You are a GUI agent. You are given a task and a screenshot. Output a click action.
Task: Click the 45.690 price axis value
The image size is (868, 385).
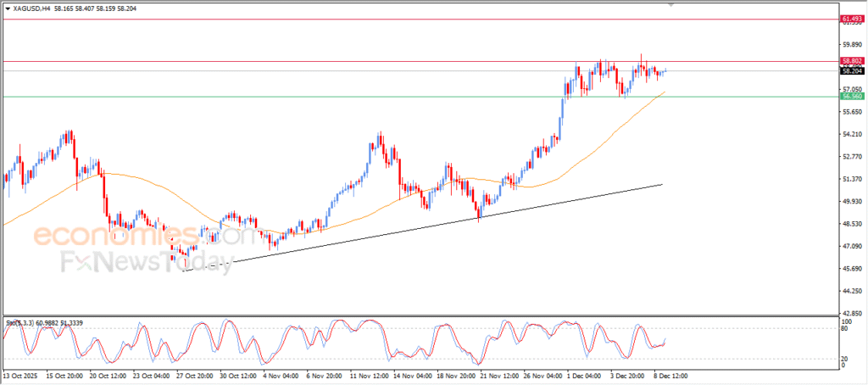[x=853, y=269]
